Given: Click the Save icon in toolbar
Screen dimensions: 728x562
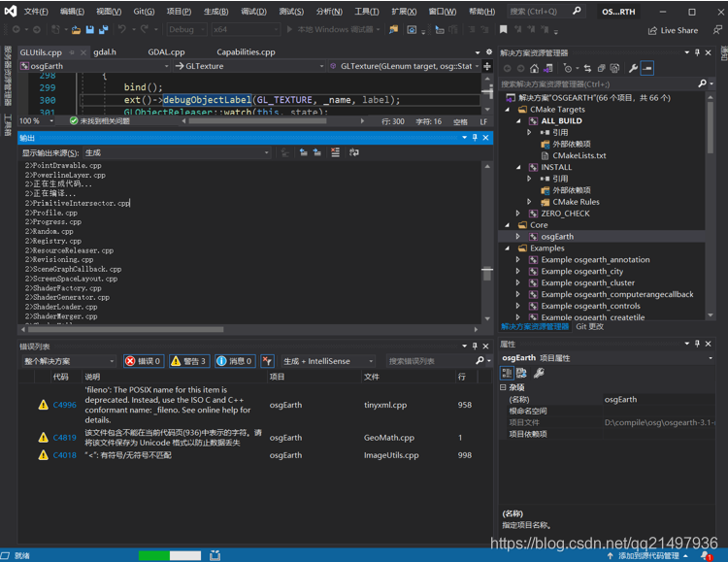Looking at the screenshot, I should pyautogui.click(x=89, y=30).
